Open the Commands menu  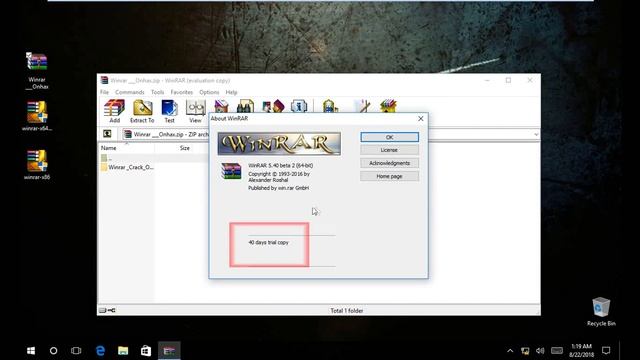coord(130,92)
